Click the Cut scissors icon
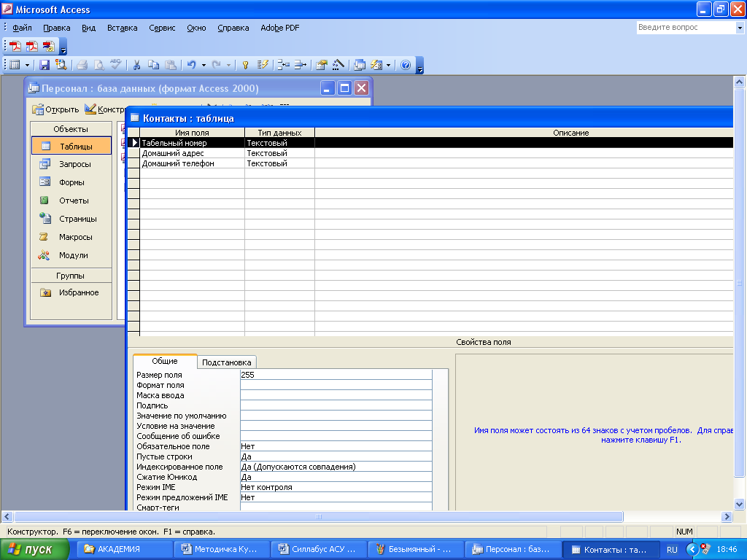Viewport: 747px width, 560px height. point(136,65)
